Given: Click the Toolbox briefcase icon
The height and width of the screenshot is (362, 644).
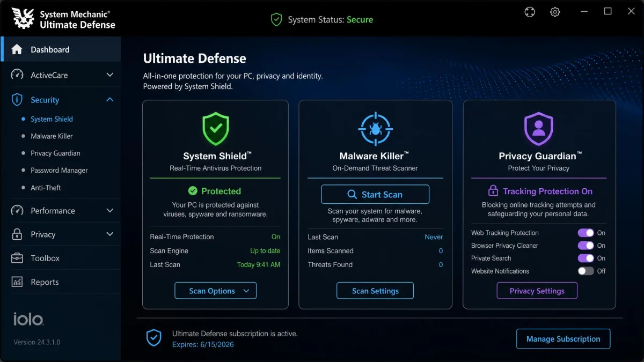Looking at the screenshot, I should (17, 258).
